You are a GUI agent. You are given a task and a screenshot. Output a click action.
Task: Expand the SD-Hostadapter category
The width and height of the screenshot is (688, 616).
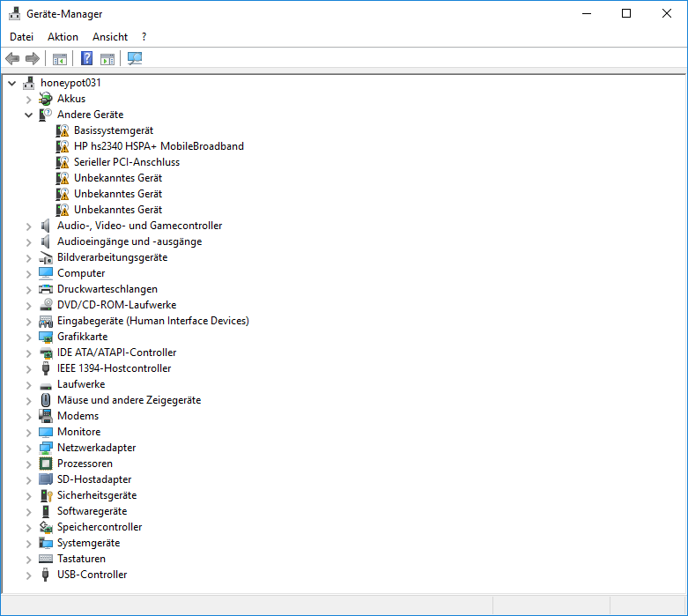(29, 480)
